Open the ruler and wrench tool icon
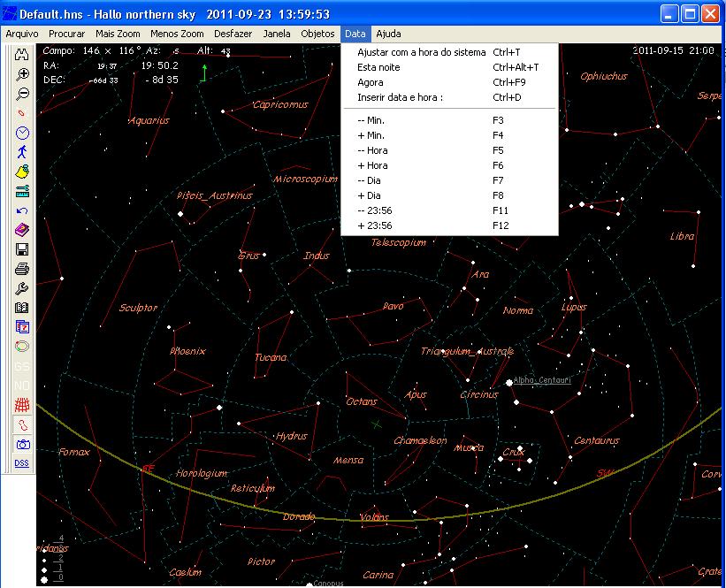The height and width of the screenshot is (588, 726). tap(22, 191)
